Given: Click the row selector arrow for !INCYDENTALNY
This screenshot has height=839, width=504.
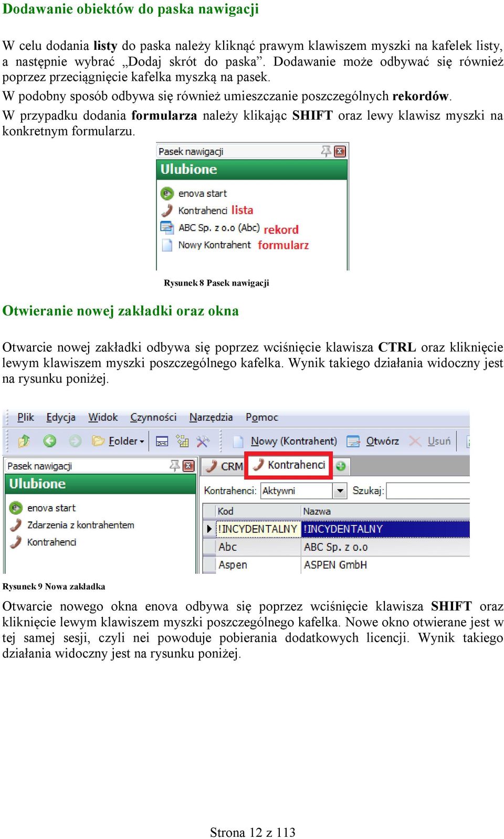Looking at the screenshot, I should pyautogui.click(x=209, y=529).
